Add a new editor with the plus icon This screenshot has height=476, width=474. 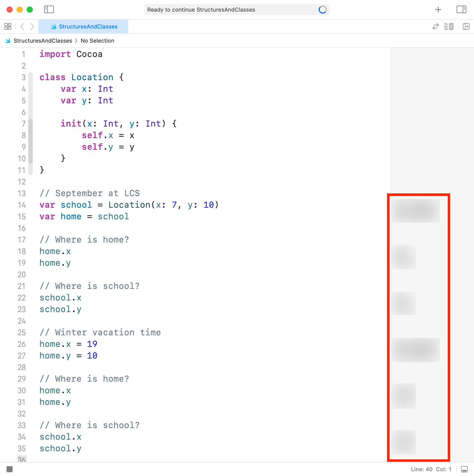coord(465,26)
